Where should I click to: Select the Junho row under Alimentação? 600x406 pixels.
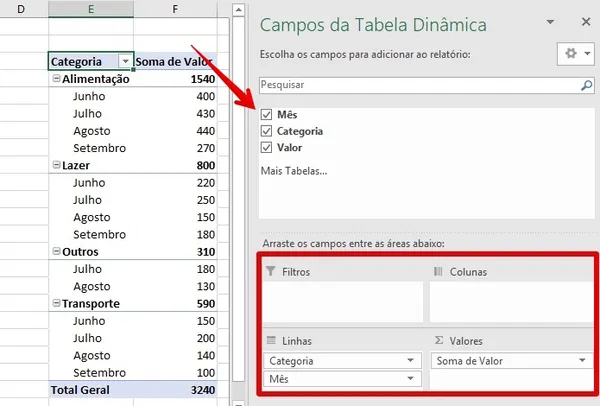point(91,96)
